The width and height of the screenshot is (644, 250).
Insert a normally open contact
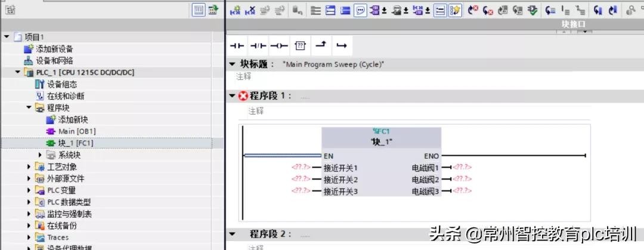tap(237, 46)
